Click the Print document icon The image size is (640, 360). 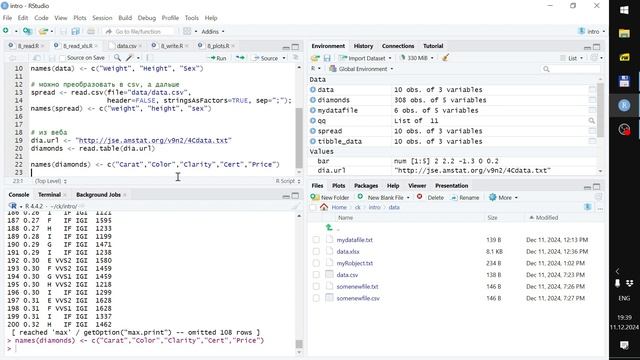(91, 31)
